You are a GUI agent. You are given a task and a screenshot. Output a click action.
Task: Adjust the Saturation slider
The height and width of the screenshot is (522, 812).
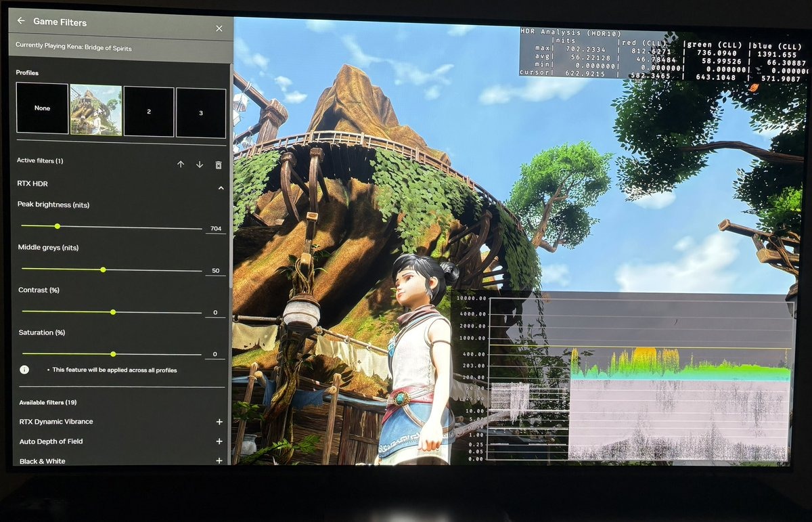click(x=112, y=354)
